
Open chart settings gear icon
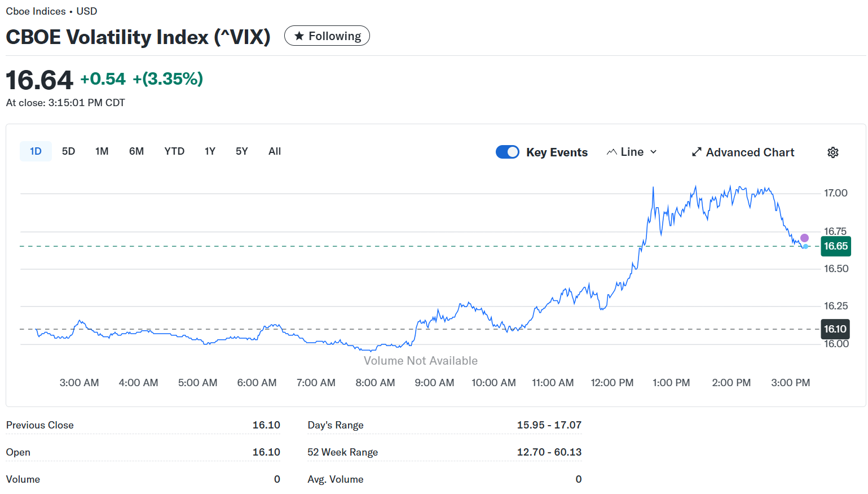[833, 152]
